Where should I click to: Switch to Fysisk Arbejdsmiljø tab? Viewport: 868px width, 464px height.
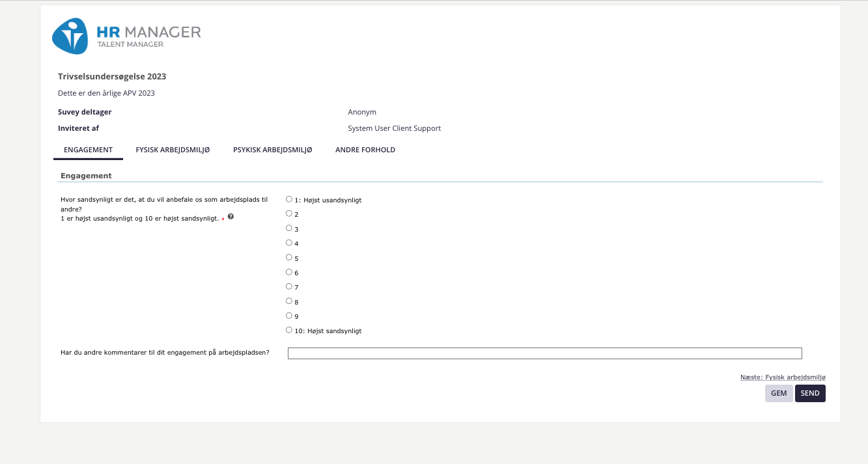click(173, 150)
